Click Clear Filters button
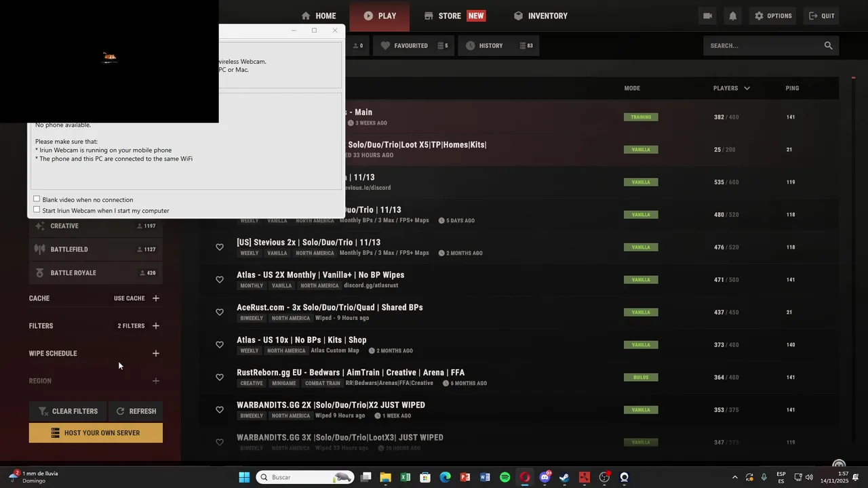 click(68, 411)
